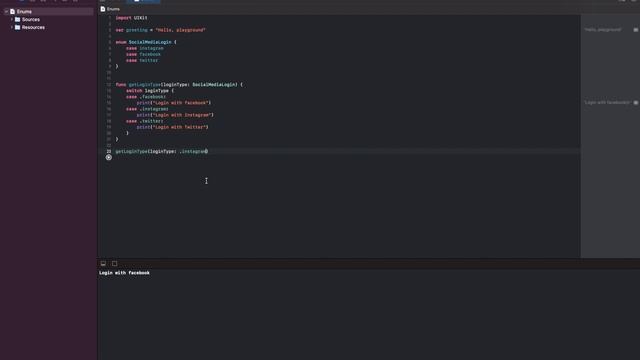Click the Sources folder icon
The image size is (640, 360).
coord(18,20)
